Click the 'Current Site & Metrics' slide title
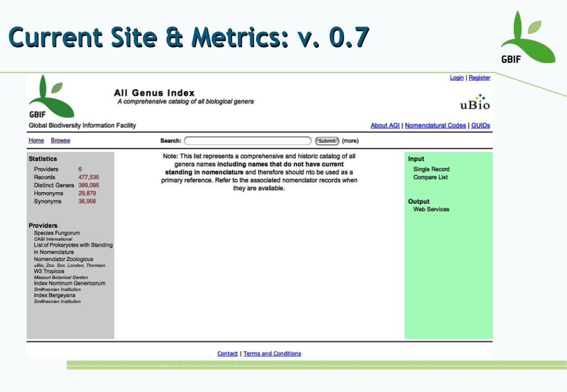The width and height of the screenshot is (567, 392). tap(189, 37)
